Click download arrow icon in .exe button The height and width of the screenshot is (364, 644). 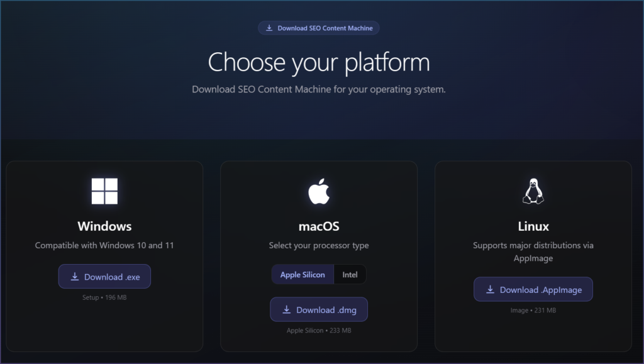click(x=75, y=277)
